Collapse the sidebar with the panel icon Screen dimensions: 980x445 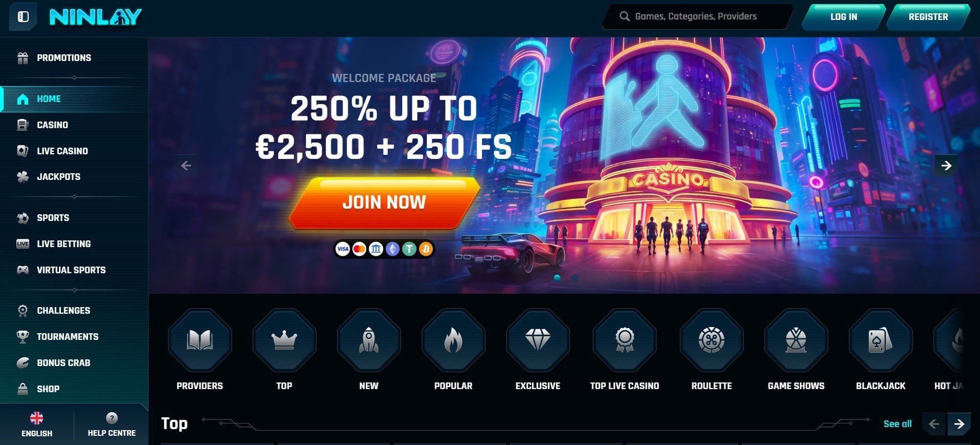coord(23,17)
